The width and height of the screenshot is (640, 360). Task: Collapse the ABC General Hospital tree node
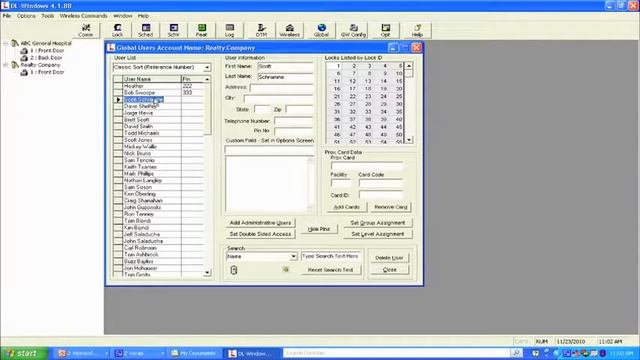pos(6,43)
